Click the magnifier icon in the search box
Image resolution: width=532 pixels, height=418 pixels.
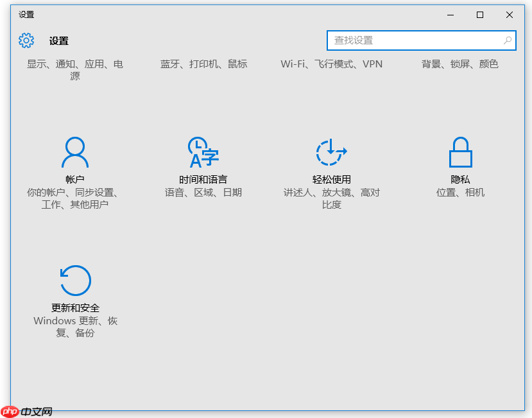click(507, 40)
